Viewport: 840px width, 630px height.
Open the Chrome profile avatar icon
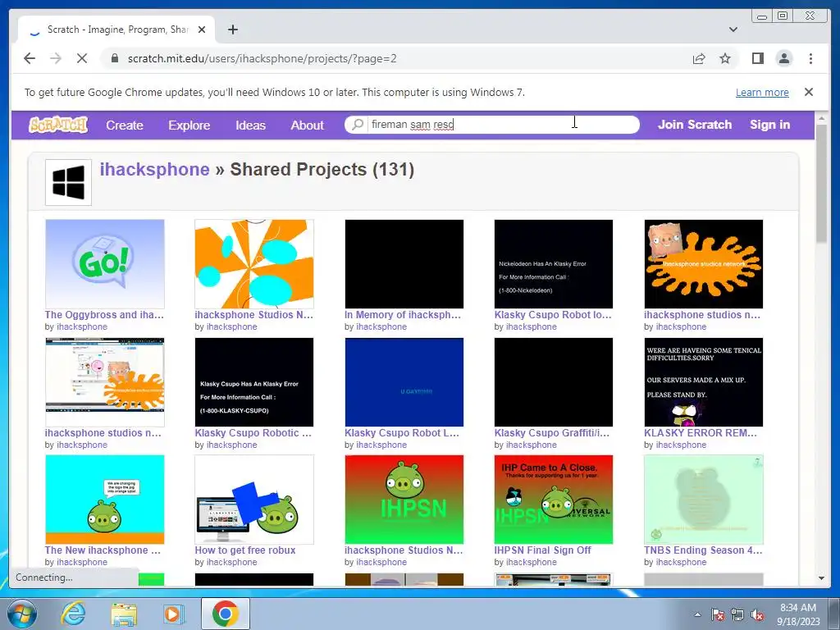pyautogui.click(x=783, y=58)
